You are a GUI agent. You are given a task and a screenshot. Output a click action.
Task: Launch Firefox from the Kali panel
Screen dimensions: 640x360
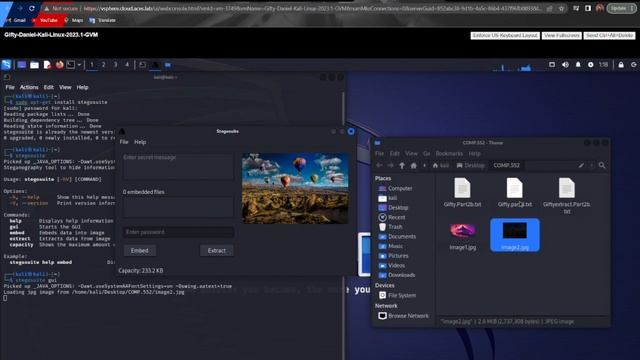[60, 64]
